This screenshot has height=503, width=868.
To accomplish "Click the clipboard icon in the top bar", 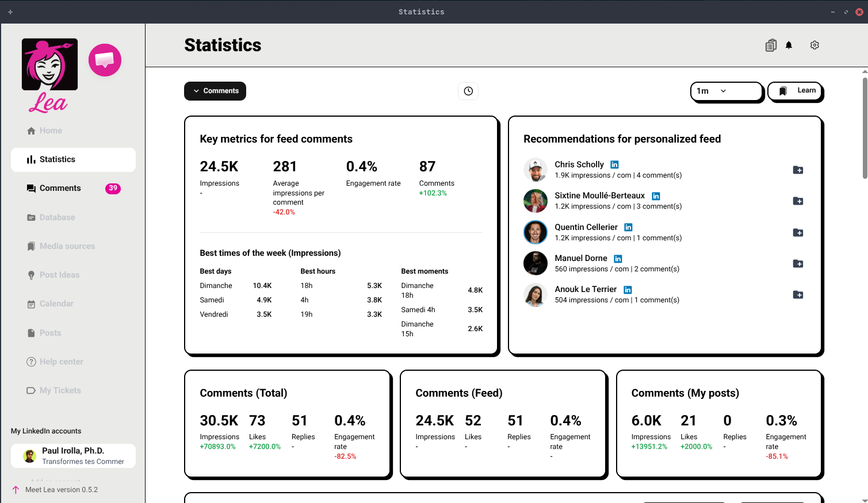I will [771, 45].
